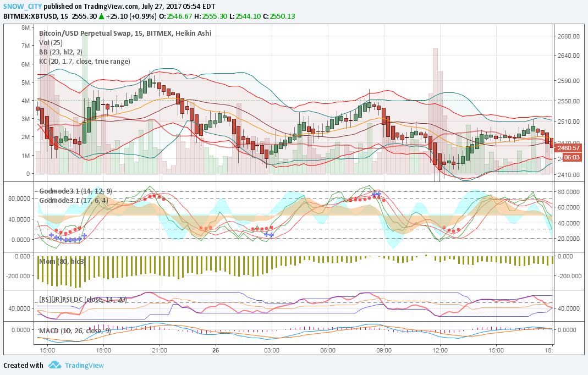Select the Vol (25) indicator label

coord(51,43)
